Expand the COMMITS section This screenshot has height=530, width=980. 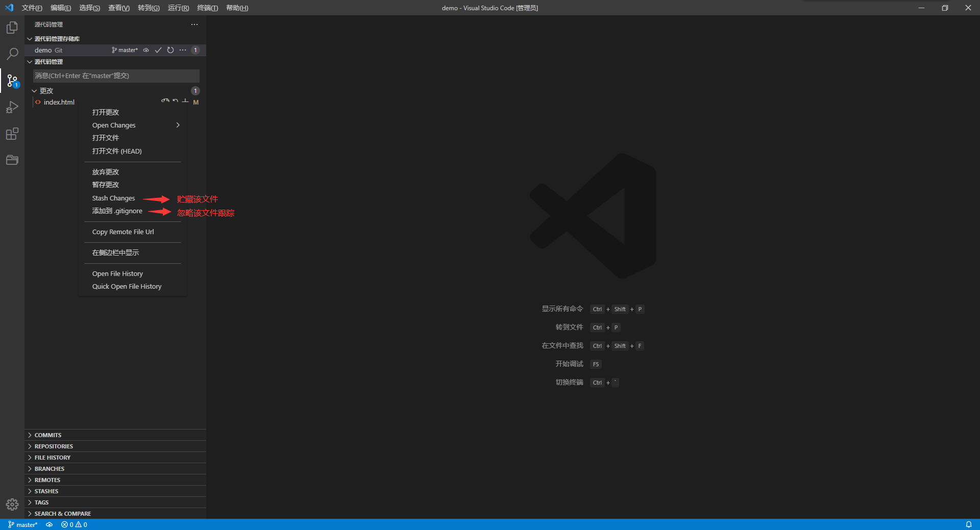[115, 435]
